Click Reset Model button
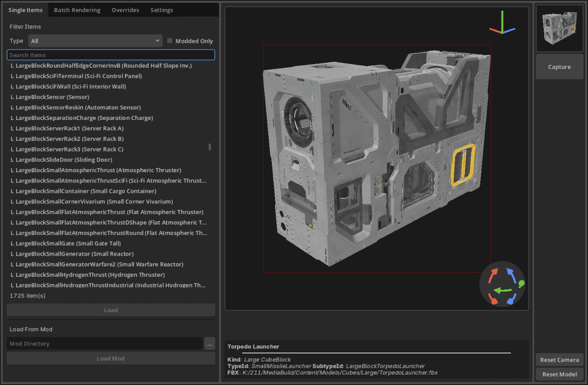588x385 pixels. 560,374
